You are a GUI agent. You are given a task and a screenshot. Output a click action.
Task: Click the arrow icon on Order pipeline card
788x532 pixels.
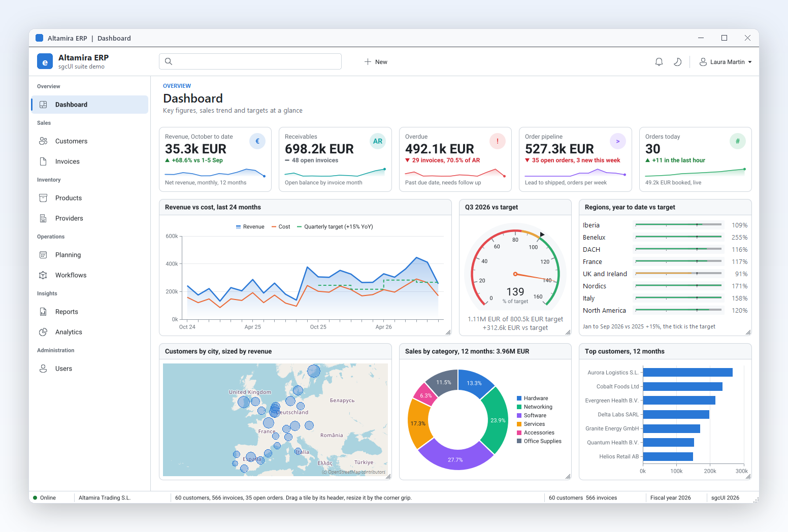click(618, 141)
